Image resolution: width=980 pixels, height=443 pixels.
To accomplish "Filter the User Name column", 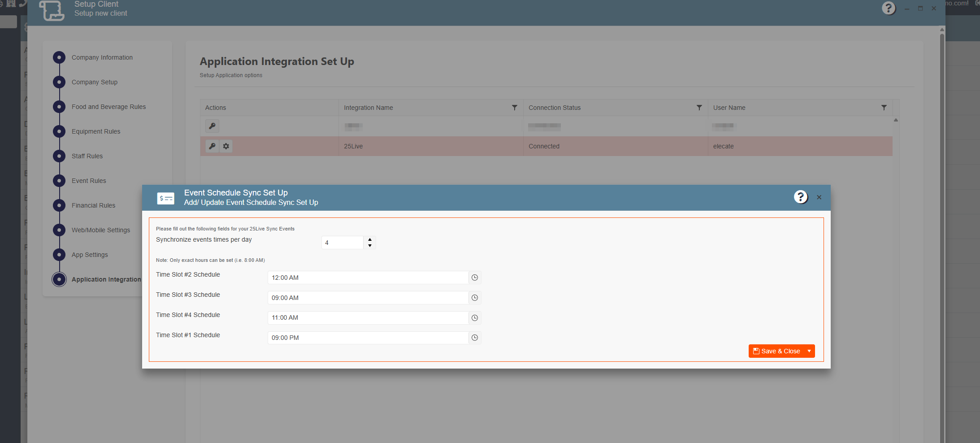I will 884,108.
